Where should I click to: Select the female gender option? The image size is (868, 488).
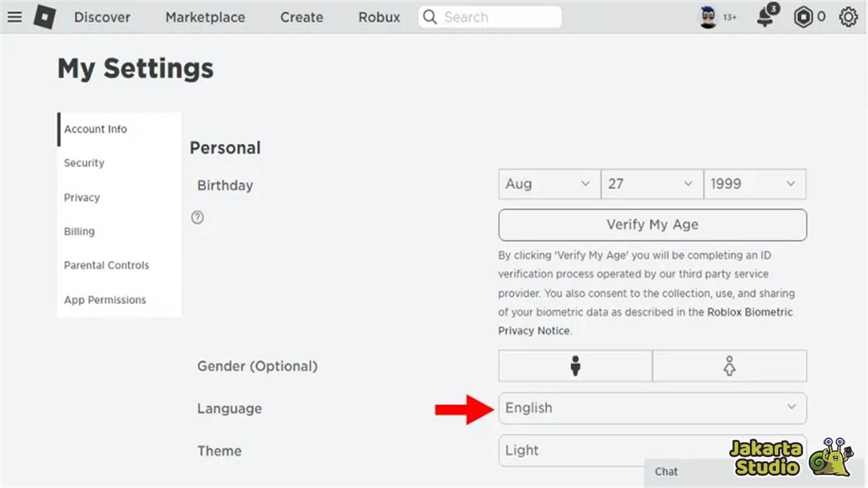click(729, 365)
